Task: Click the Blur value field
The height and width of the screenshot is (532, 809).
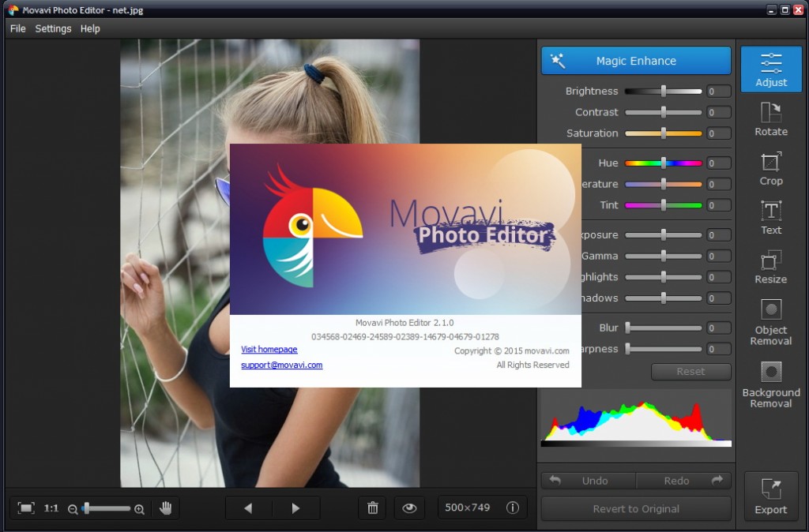Action: point(718,328)
